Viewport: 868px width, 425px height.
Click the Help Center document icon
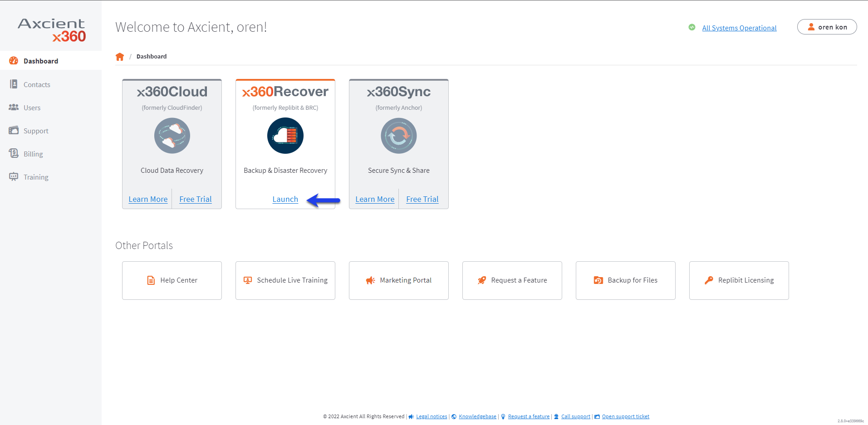point(151,280)
